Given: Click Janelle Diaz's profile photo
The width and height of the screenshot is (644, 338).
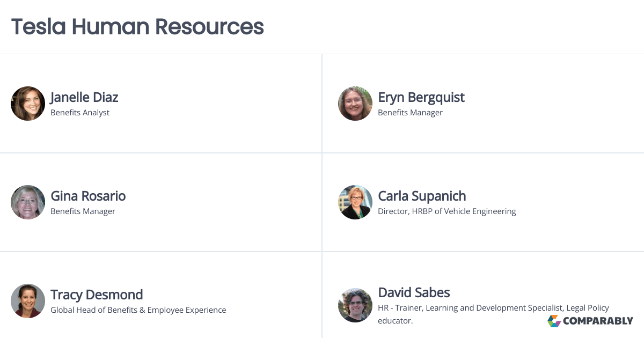Looking at the screenshot, I should click(28, 104).
